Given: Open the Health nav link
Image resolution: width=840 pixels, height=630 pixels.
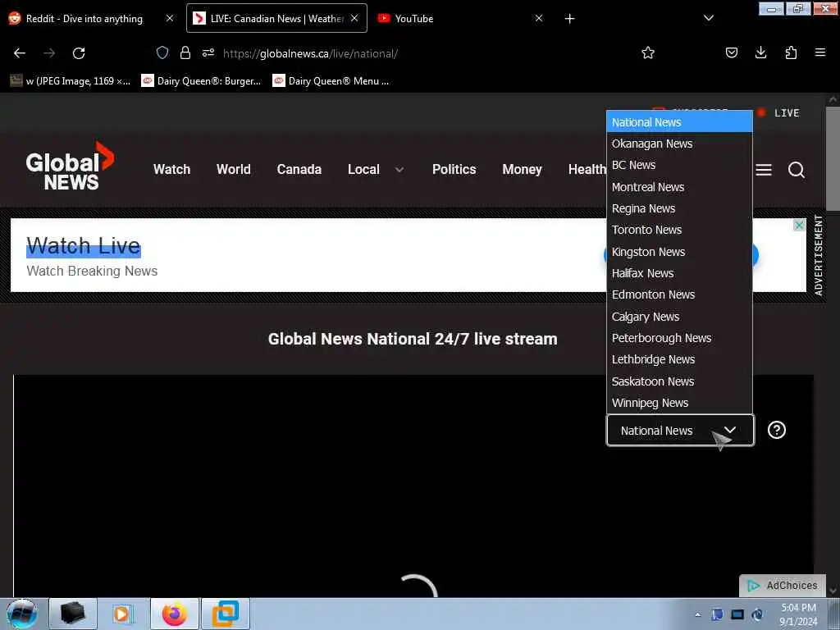Looking at the screenshot, I should pyautogui.click(x=587, y=169).
